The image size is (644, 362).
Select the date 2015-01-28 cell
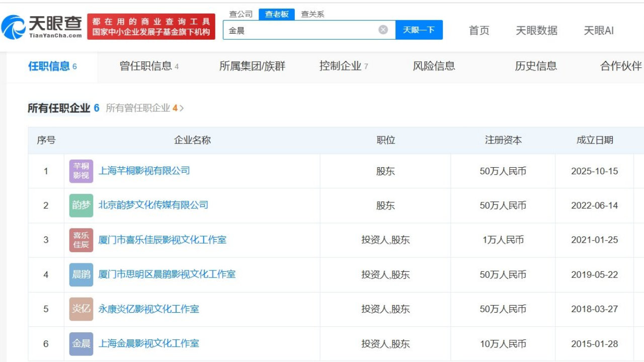595,344
